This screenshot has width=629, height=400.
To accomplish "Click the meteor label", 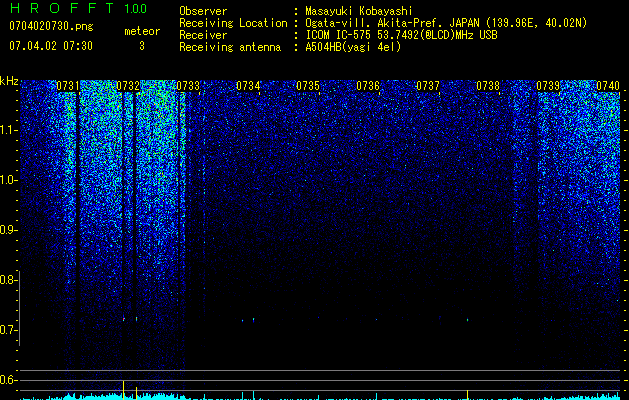I will coord(142,31).
